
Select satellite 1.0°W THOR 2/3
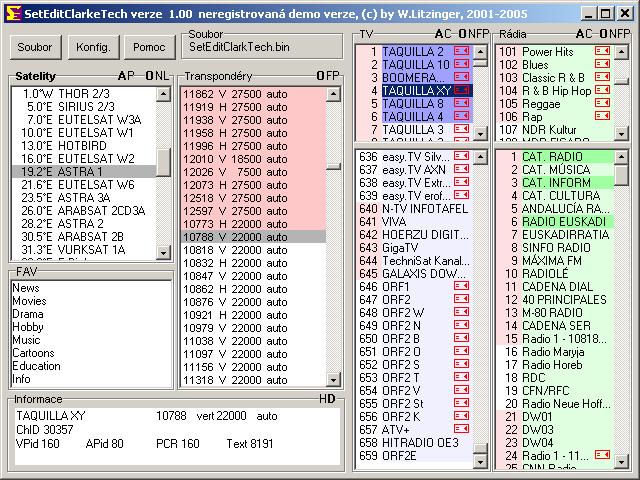tap(84, 94)
